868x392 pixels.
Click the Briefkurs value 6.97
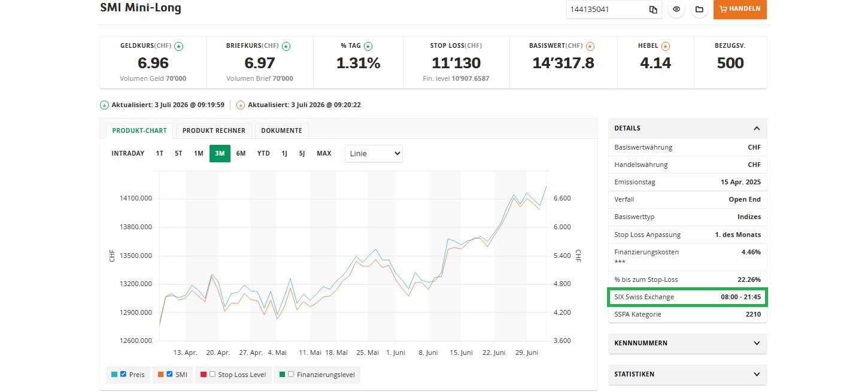point(260,63)
